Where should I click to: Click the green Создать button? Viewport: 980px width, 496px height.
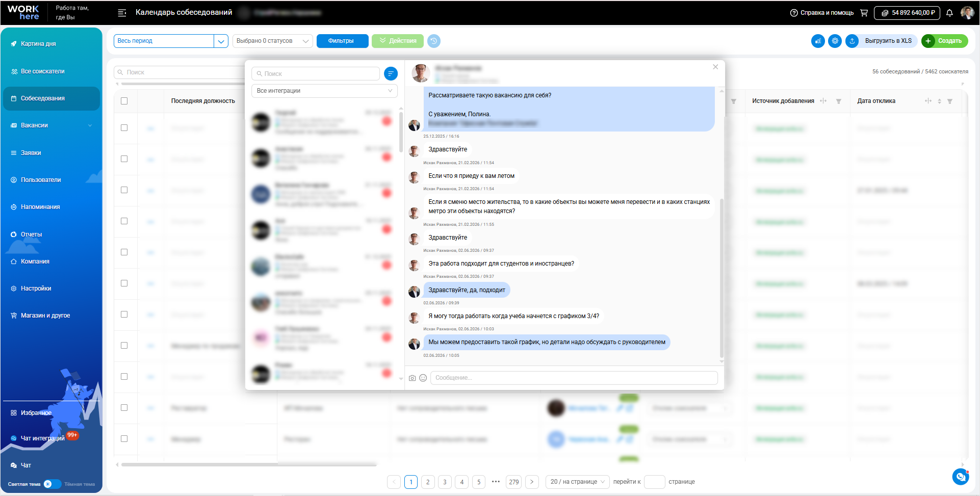(x=944, y=41)
